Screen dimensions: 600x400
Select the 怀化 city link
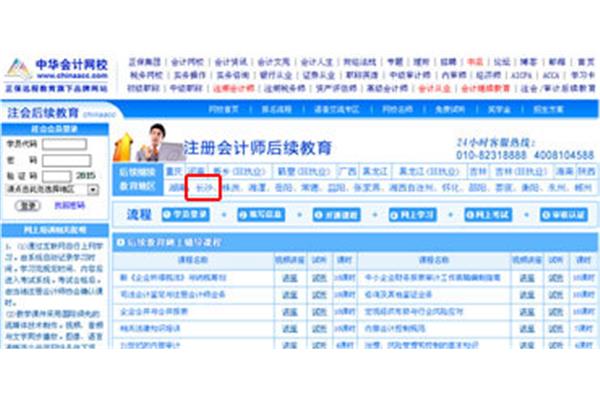[450, 188]
